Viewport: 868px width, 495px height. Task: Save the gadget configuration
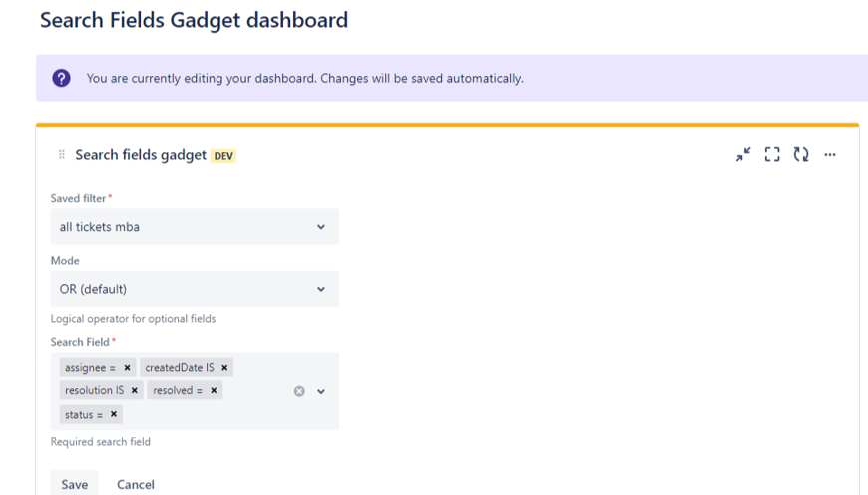point(75,484)
